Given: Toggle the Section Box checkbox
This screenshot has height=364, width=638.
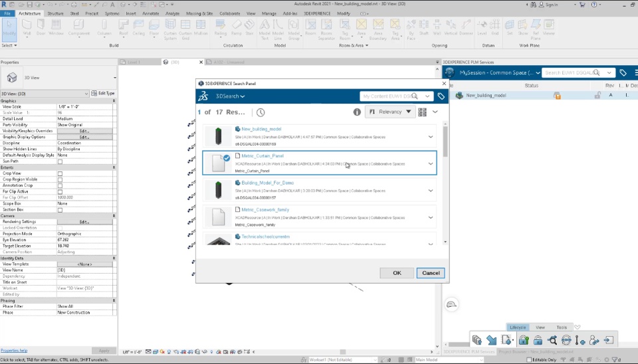Looking at the screenshot, I should pos(60,210).
